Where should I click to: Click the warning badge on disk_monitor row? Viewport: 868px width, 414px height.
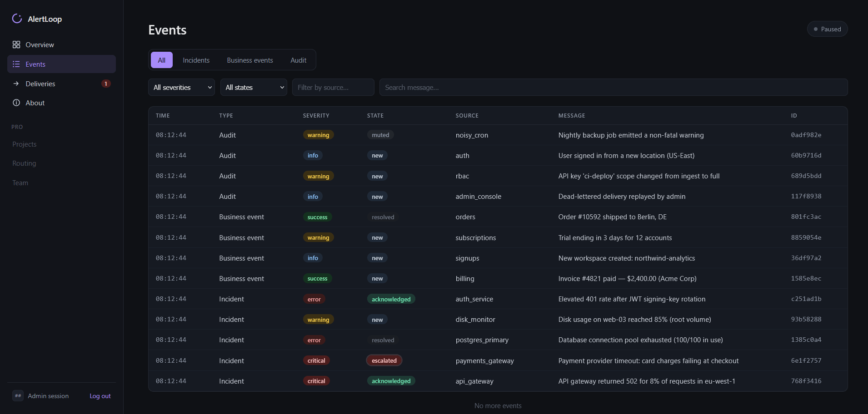(318, 320)
